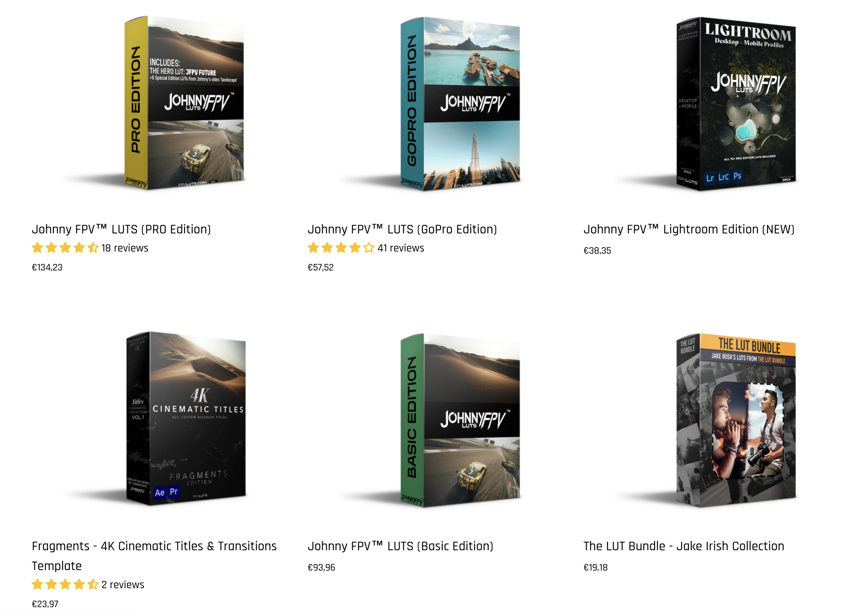
Task: Click the star rating icons for Fragments template
Action: pos(65,585)
